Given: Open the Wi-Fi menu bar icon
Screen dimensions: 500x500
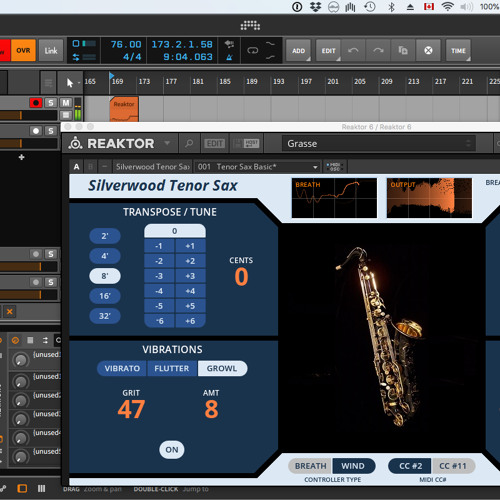Looking at the screenshot, I should click(x=447, y=6).
